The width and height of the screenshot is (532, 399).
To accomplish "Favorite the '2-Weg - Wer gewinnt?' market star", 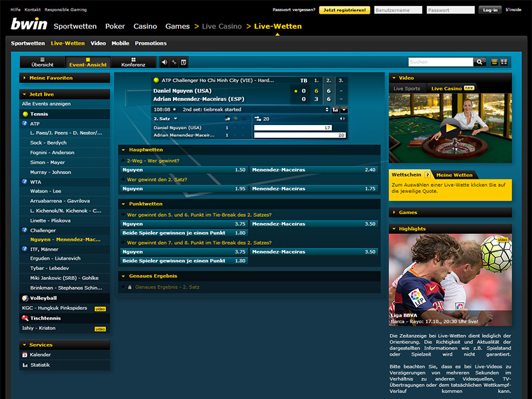I will click(x=124, y=160).
